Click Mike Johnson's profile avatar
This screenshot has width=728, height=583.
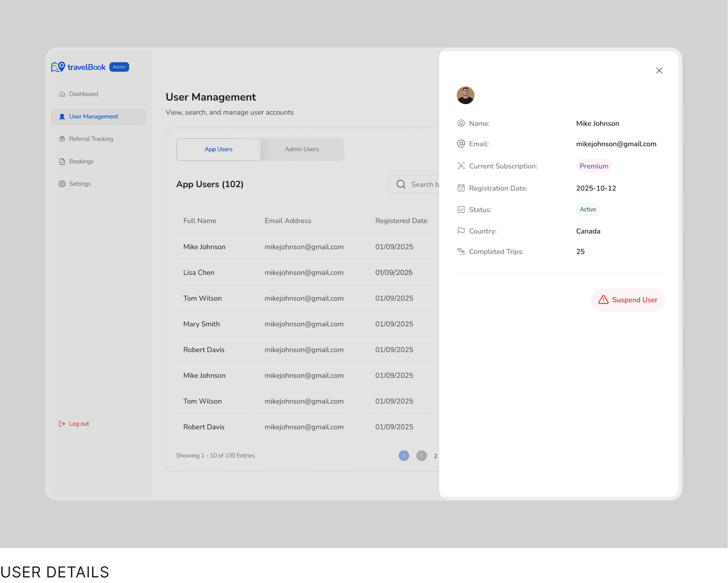pyautogui.click(x=465, y=95)
